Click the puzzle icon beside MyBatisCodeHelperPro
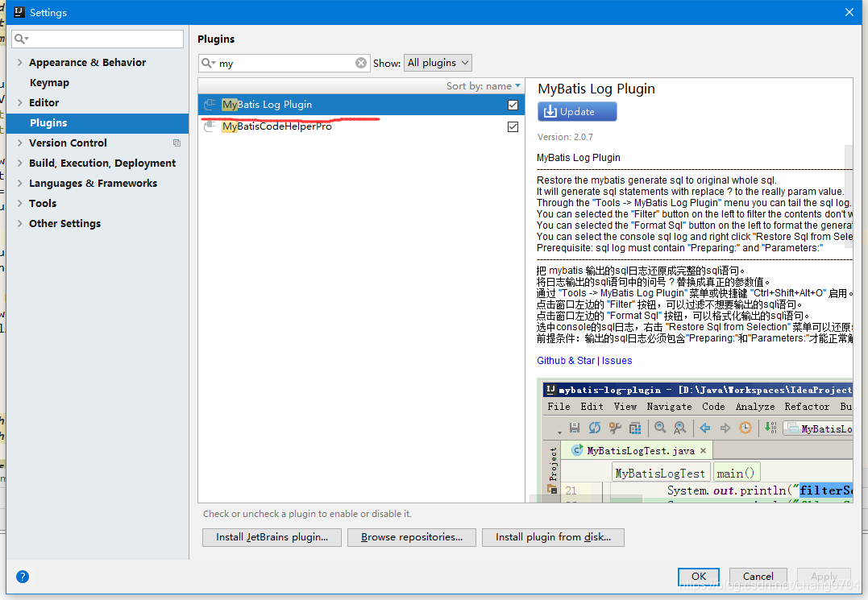 pyautogui.click(x=208, y=126)
